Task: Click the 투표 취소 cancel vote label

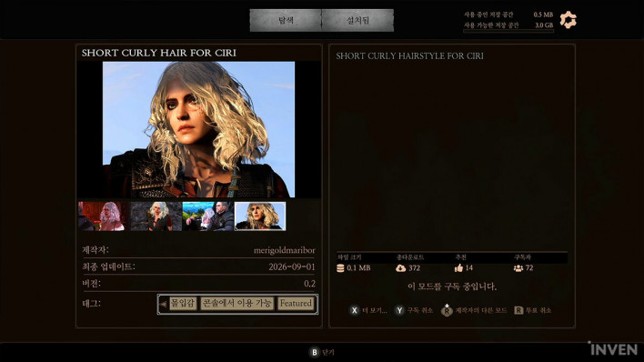Action: tap(538, 311)
